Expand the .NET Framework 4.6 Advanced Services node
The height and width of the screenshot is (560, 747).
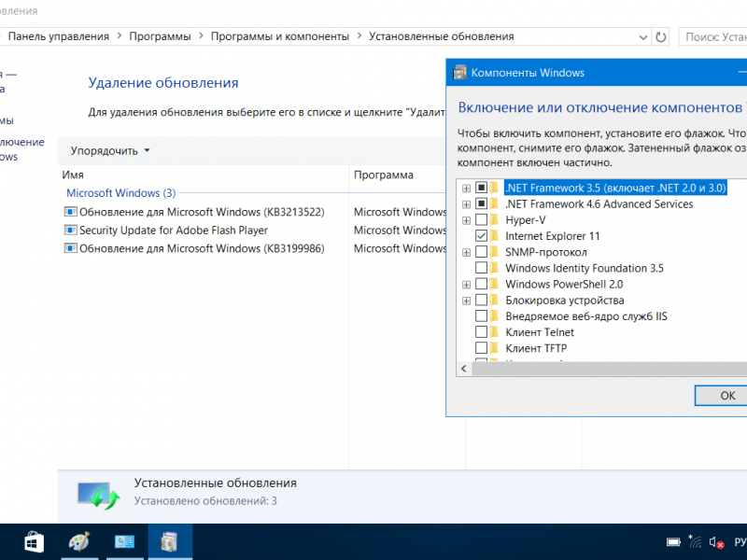(x=466, y=204)
